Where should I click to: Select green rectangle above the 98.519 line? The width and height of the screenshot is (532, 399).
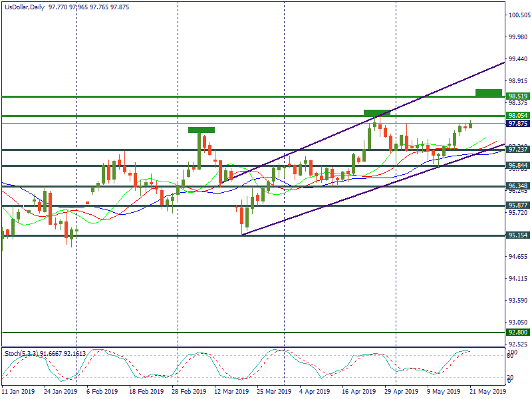click(488, 92)
